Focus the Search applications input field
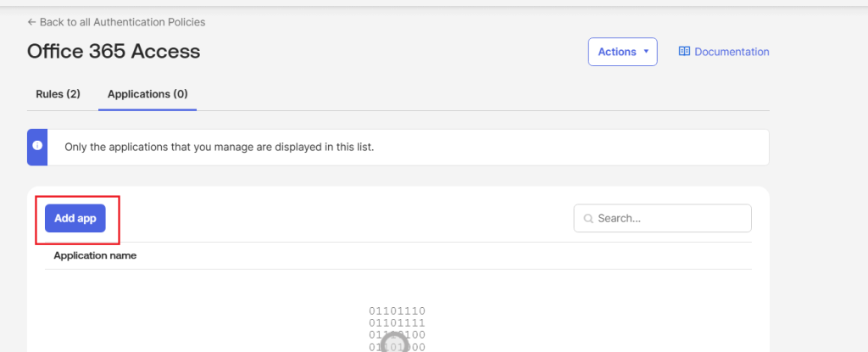 (670, 218)
